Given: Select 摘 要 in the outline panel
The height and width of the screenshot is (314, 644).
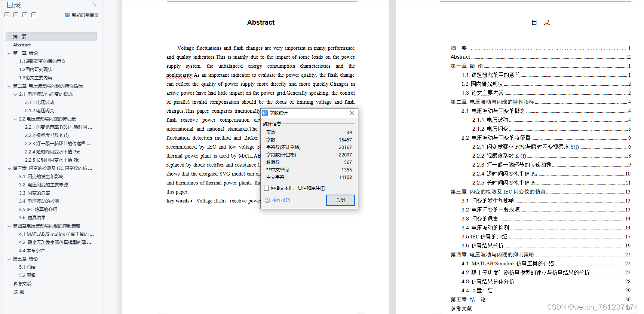Looking at the screenshot, I should pyautogui.click(x=51, y=36).
